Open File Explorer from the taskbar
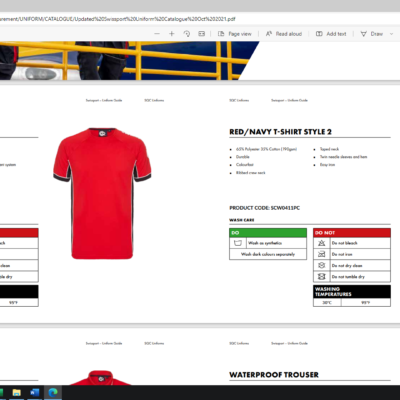Screen dimensions: 400x400 (x=17, y=392)
